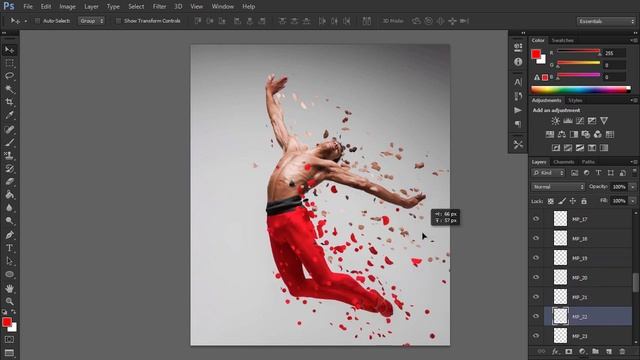This screenshot has height=360, width=640.
Task: Open the Normal blending mode dropdown
Action: pyautogui.click(x=558, y=187)
